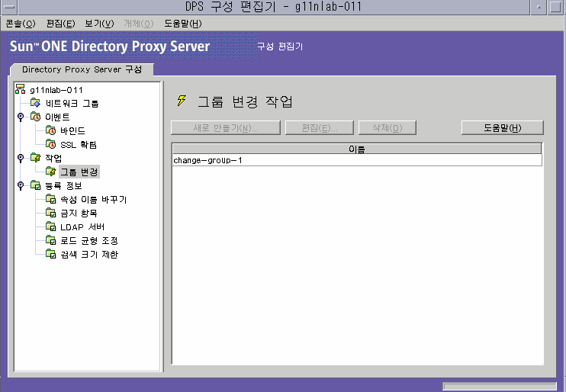Select 바인드 in the tree
This screenshot has height=392, width=566.
73,130
